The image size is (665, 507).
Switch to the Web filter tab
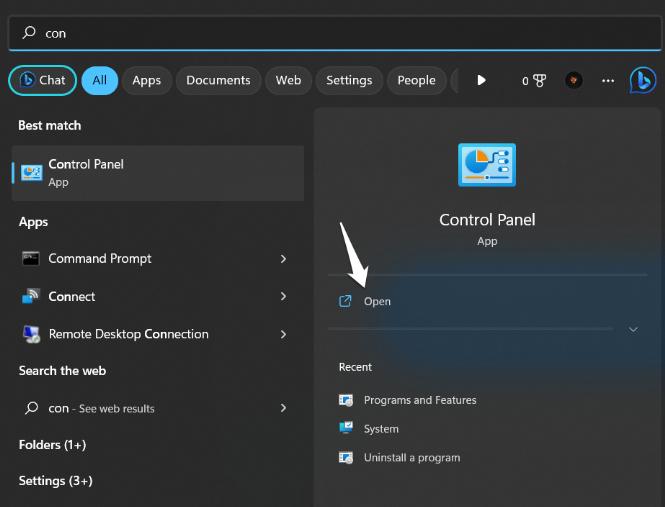point(288,80)
